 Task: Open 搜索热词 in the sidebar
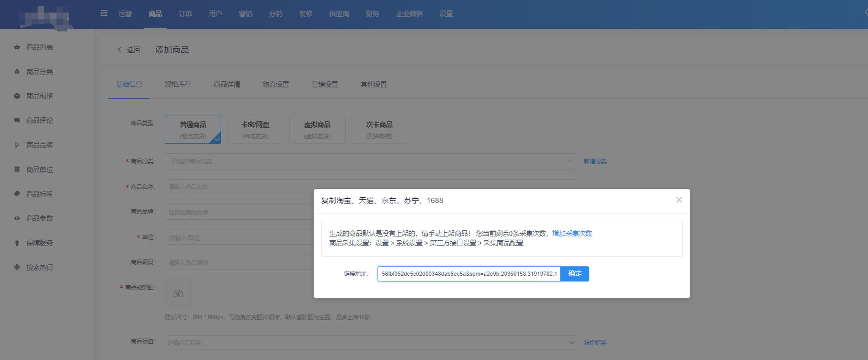(x=40, y=267)
